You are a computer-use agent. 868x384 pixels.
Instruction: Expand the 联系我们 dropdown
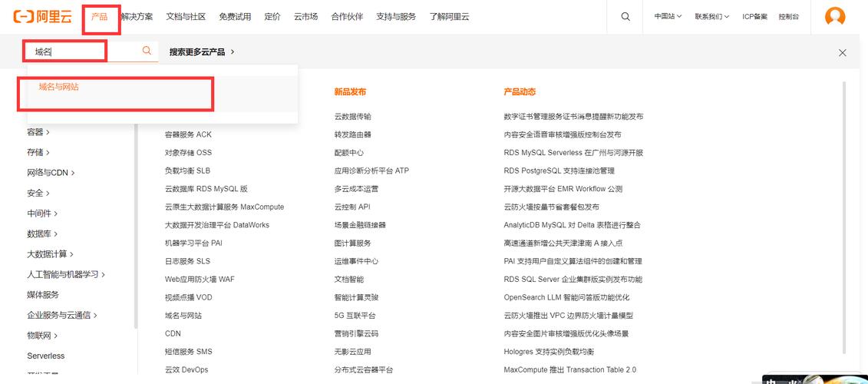click(x=712, y=17)
